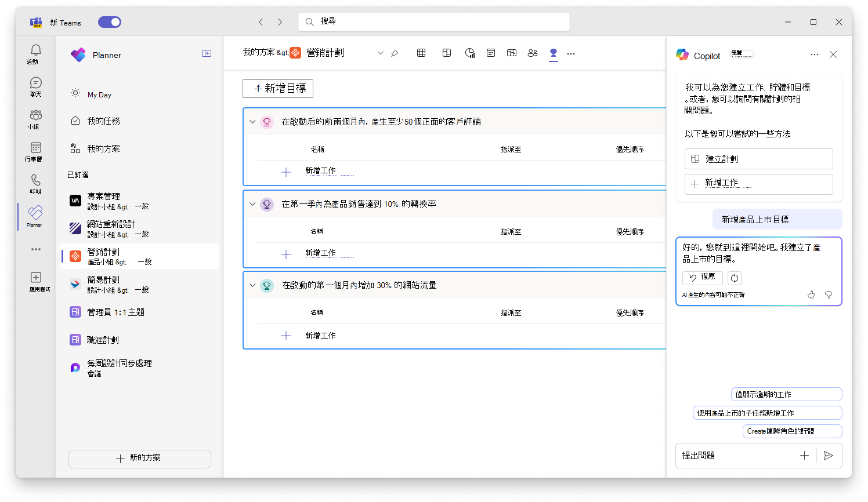868x502 pixels.
Task: Open My Day in Planner sidebar
Action: pyautogui.click(x=140, y=94)
